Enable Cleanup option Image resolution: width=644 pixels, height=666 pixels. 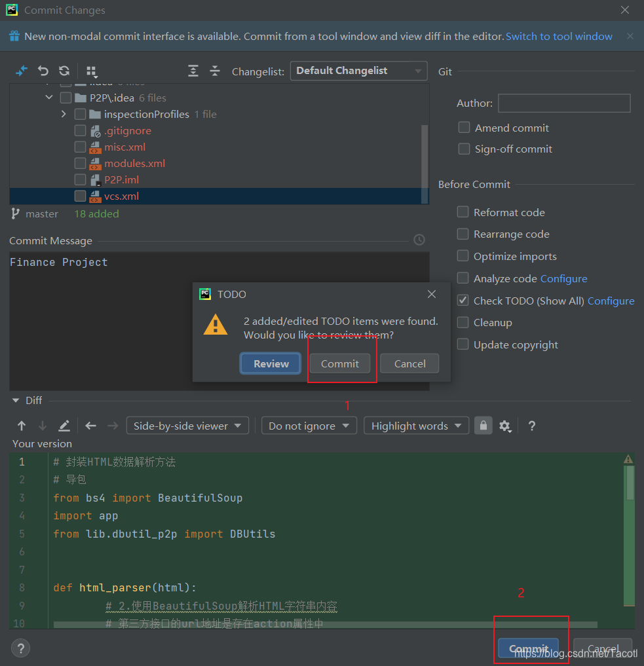coord(463,322)
